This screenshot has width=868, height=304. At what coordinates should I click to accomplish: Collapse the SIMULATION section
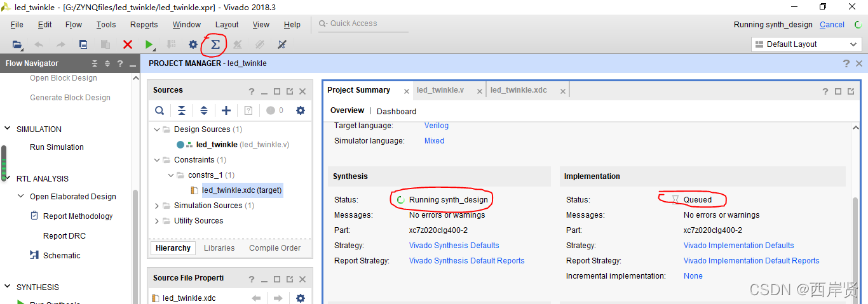coord(8,129)
